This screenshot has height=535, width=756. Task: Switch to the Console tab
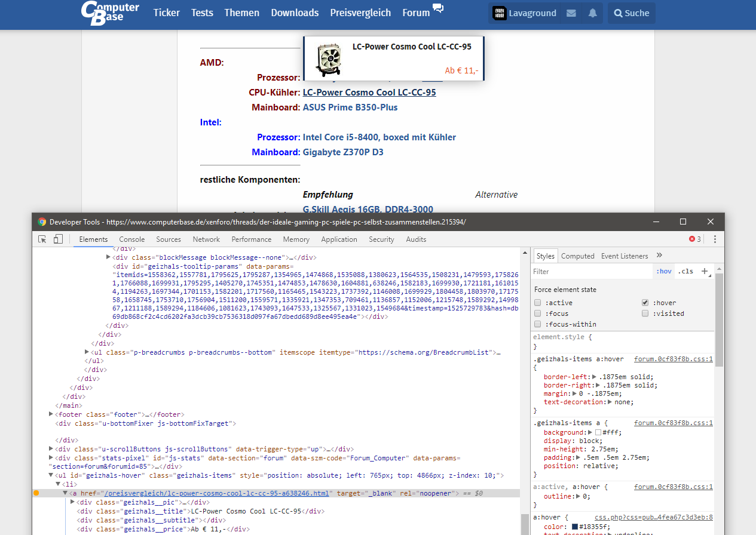pyautogui.click(x=132, y=239)
